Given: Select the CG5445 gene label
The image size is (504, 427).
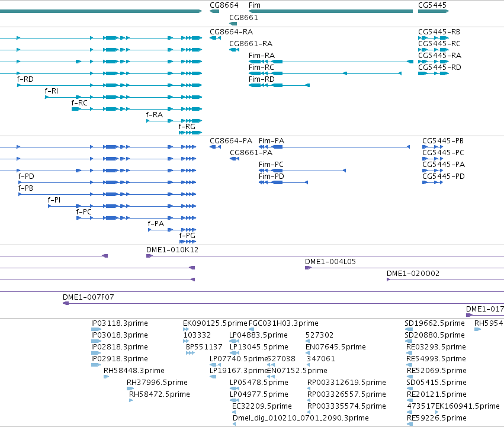Looking at the screenshot, I should click(432, 5).
